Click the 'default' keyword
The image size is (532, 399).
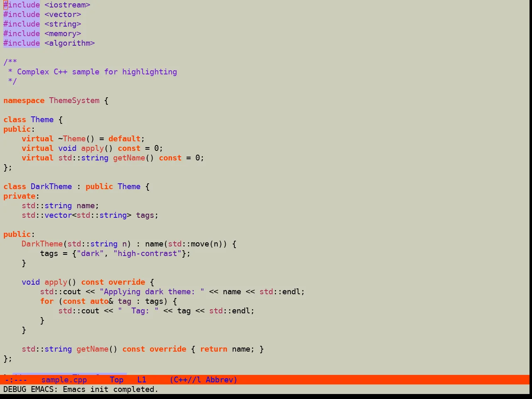(125, 139)
